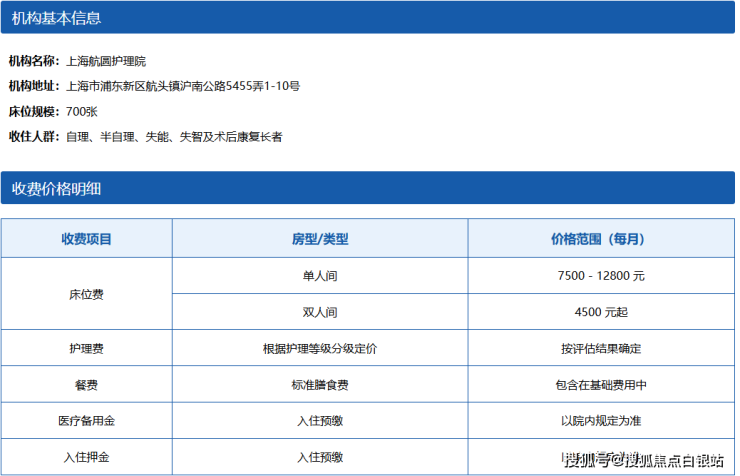This screenshot has width=740, height=476.
Task: Select the 机构名称 label
Action: coord(34,61)
